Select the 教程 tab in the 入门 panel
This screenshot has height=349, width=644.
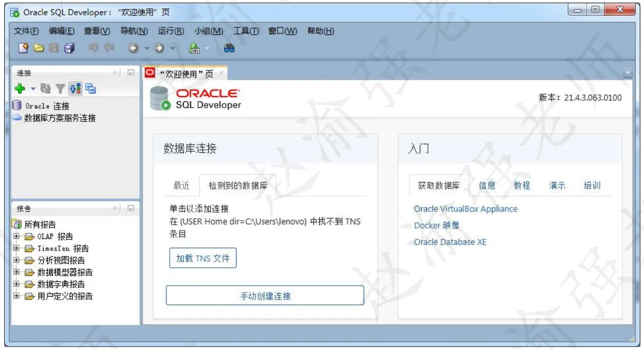pos(522,186)
